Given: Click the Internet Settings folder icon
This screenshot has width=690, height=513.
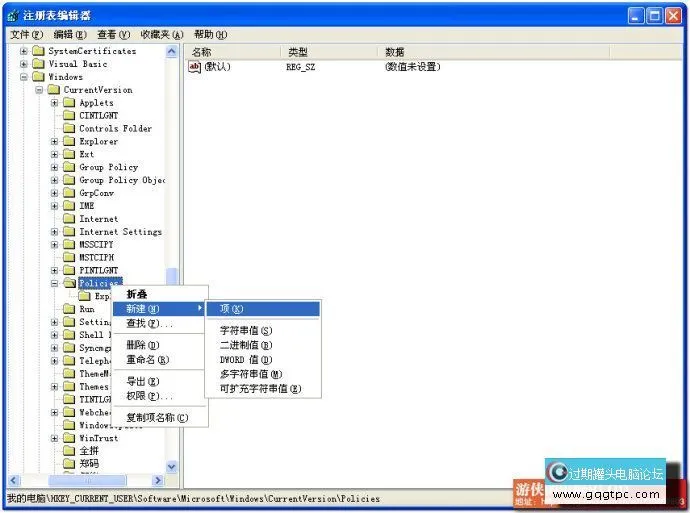Looking at the screenshot, I should tap(69, 231).
